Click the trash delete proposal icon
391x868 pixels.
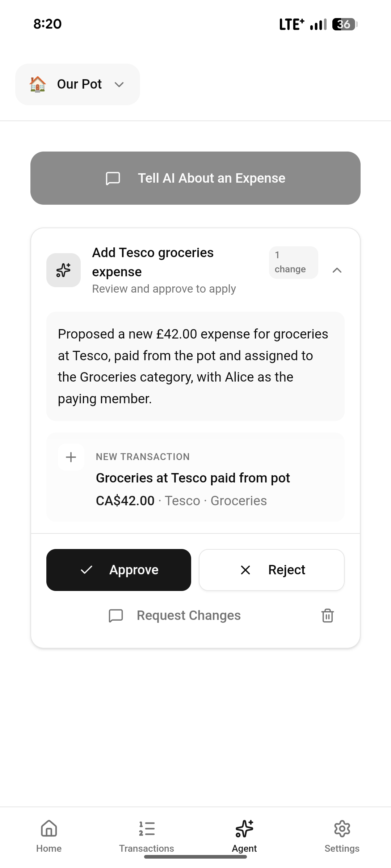pos(327,615)
